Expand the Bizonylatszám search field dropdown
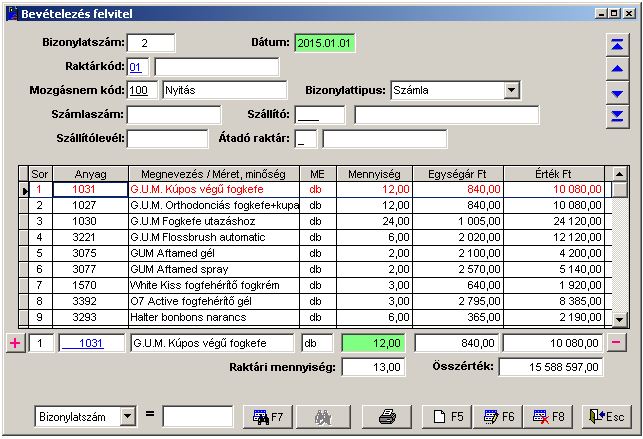 pyautogui.click(x=126, y=415)
